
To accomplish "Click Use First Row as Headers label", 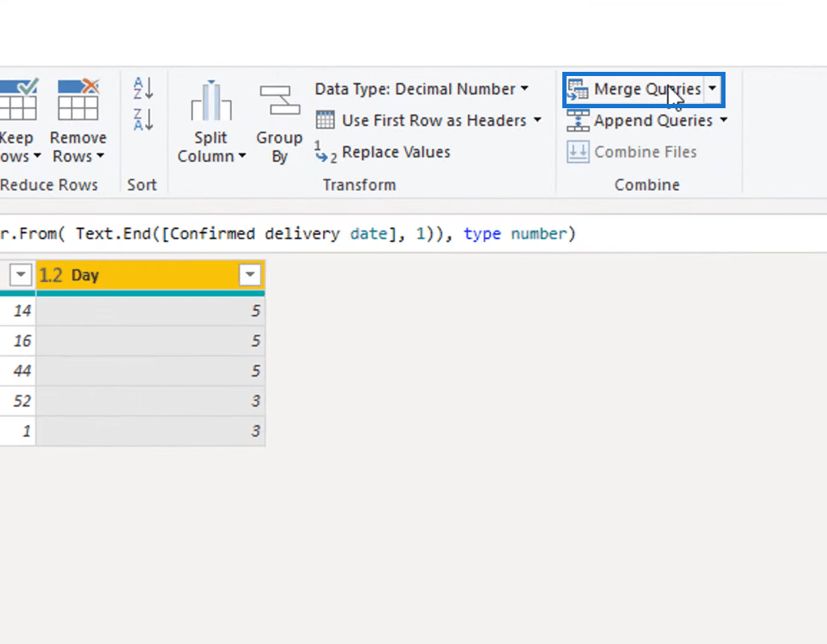I will (434, 121).
